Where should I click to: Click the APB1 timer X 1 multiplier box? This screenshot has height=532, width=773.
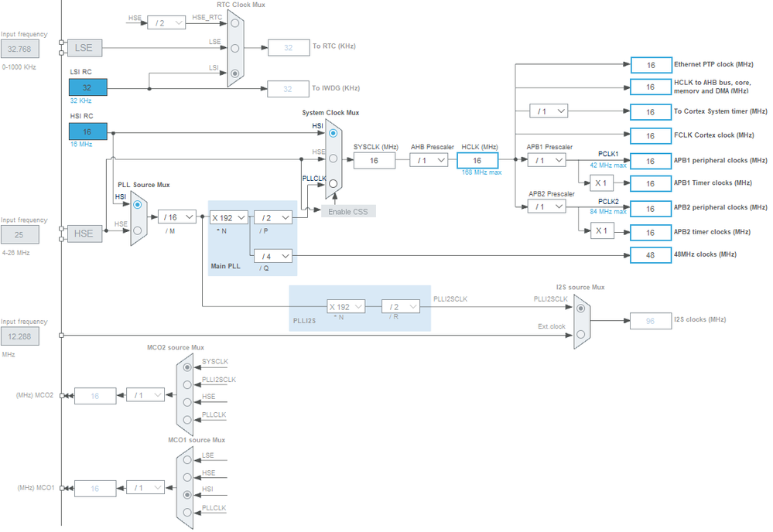pyautogui.click(x=602, y=182)
